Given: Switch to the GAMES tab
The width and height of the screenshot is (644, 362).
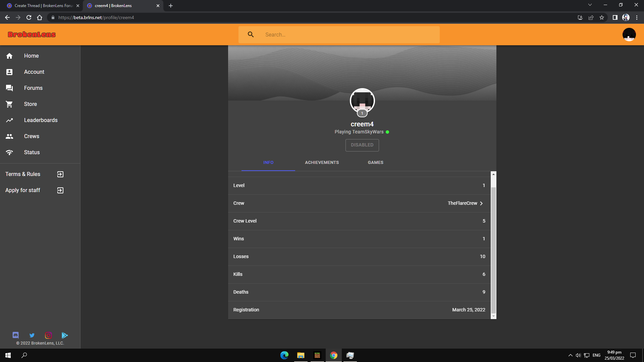Looking at the screenshot, I should coord(375,163).
